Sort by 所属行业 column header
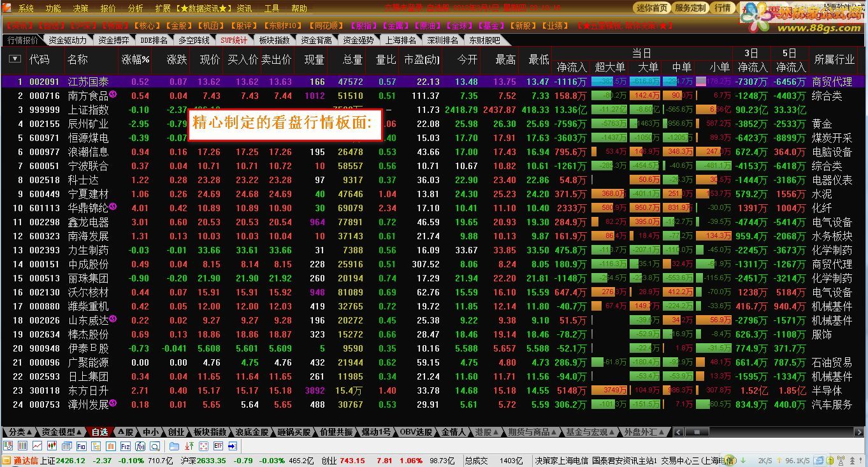 pos(834,59)
